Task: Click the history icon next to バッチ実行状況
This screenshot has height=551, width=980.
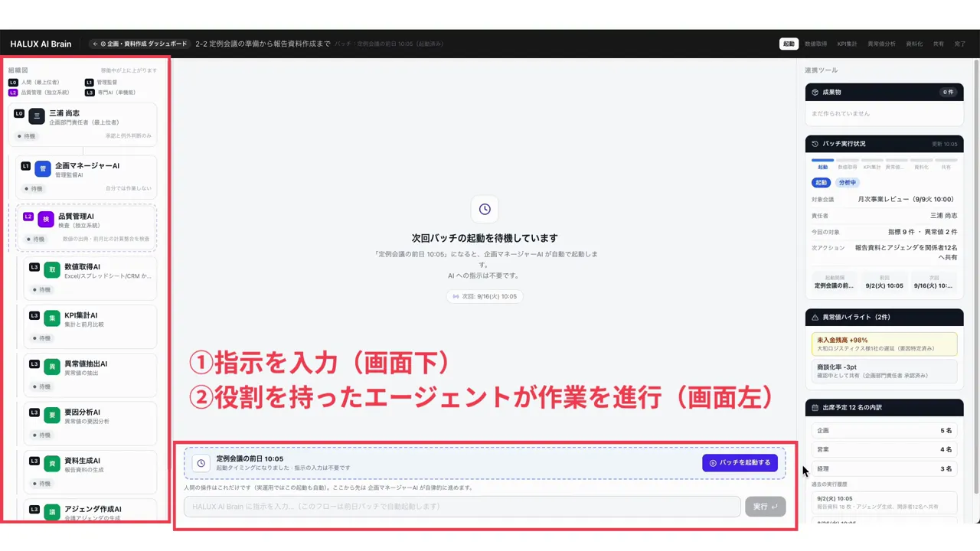Action: [815, 144]
